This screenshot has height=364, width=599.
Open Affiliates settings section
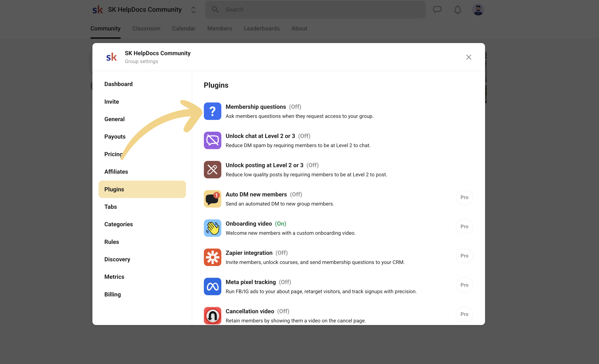coord(142,172)
